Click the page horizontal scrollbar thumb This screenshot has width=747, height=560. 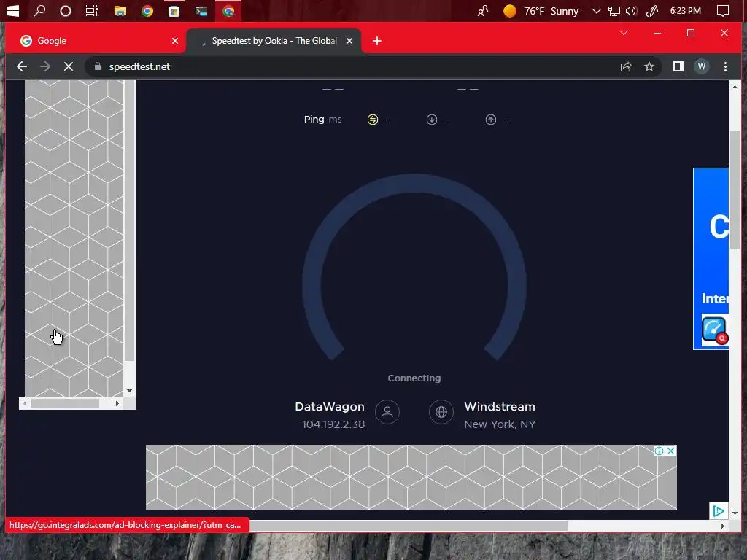(x=409, y=526)
